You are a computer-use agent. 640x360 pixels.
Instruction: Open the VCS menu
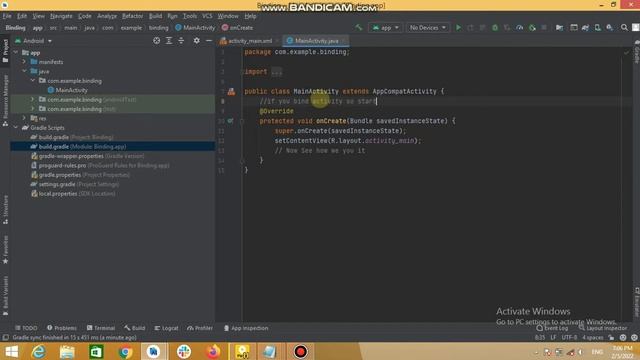pos(207,16)
